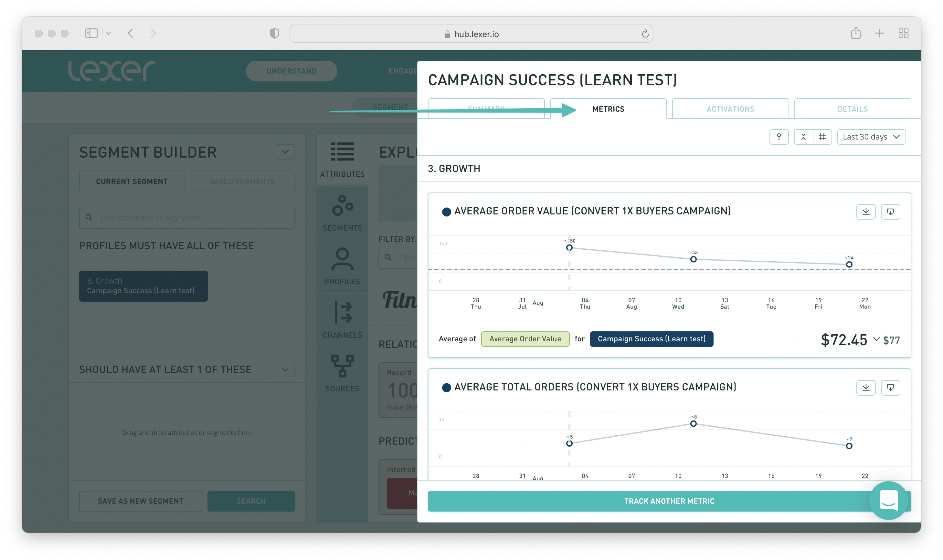Collapse the Should Have At Least 1 section

point(285,369)
